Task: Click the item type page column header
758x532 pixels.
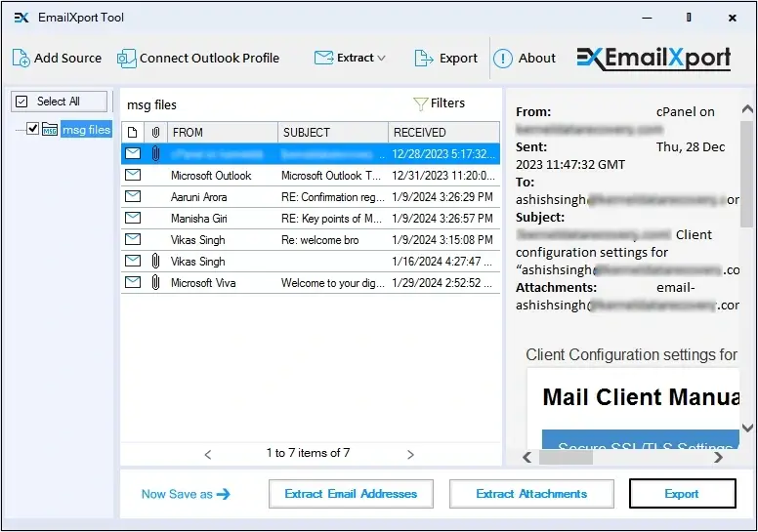Action: tap(133, 133)
